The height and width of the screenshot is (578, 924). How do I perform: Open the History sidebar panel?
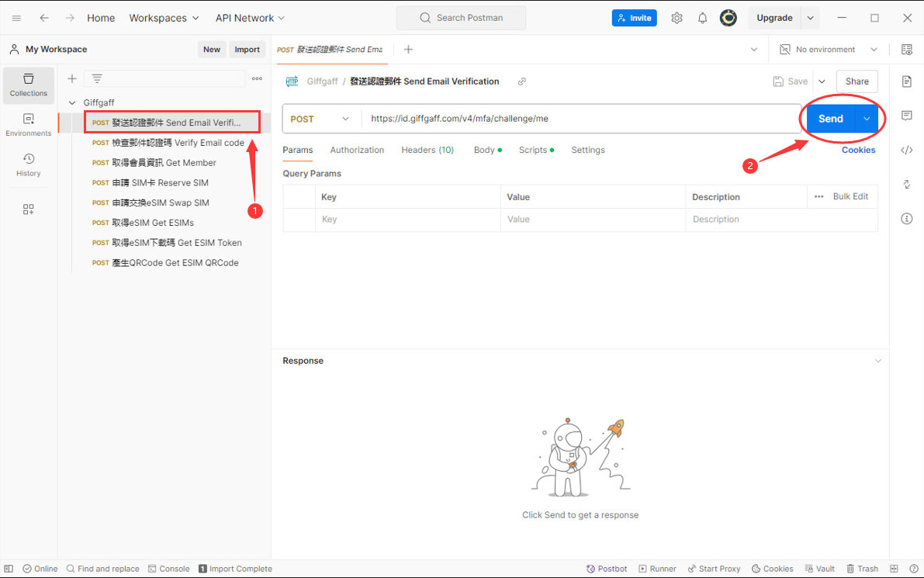point(29,164)
